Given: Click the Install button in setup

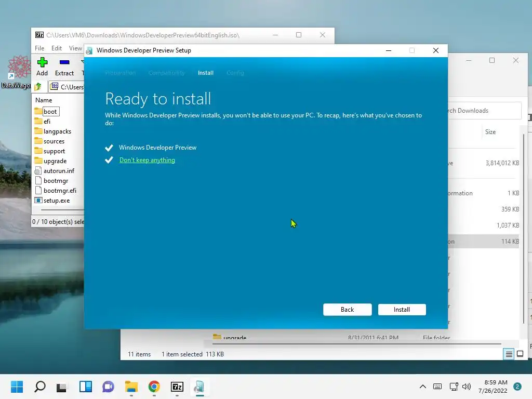Looking at the screenshot, I should [x=402, y=310].
